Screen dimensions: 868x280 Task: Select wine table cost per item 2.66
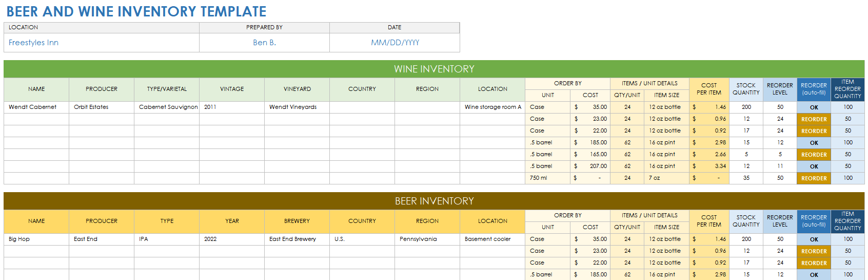pos(709,155)
